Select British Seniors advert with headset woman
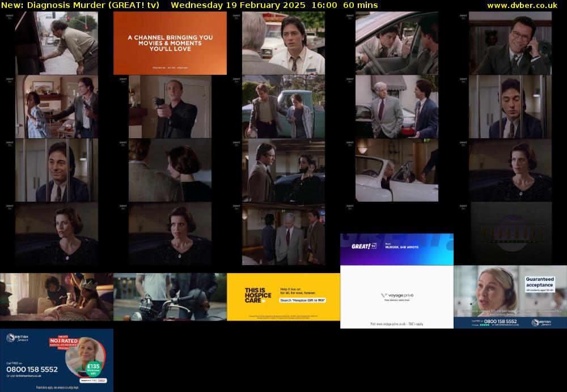The image size is (567, 392). (510, 297)
